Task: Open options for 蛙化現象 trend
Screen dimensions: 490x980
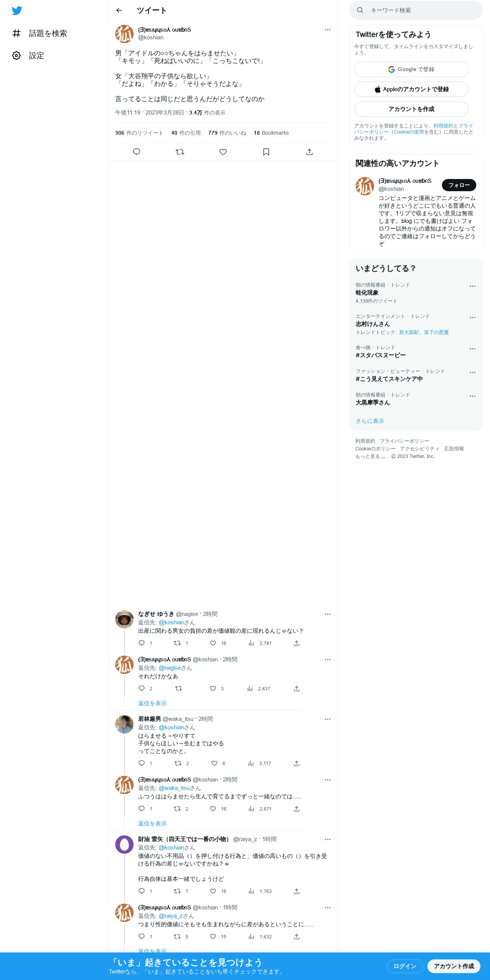Action: [x=472, y=286]
